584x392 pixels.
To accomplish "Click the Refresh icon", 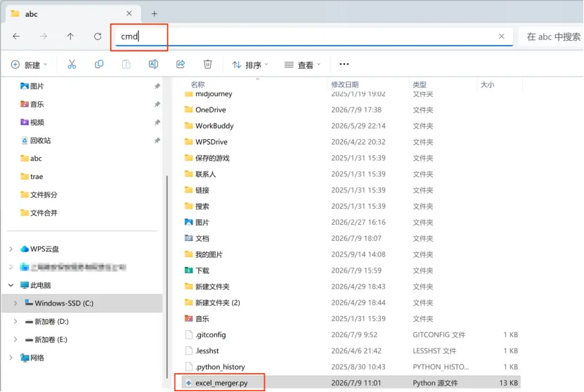I will pyautogui.click(x=98, y=36).
